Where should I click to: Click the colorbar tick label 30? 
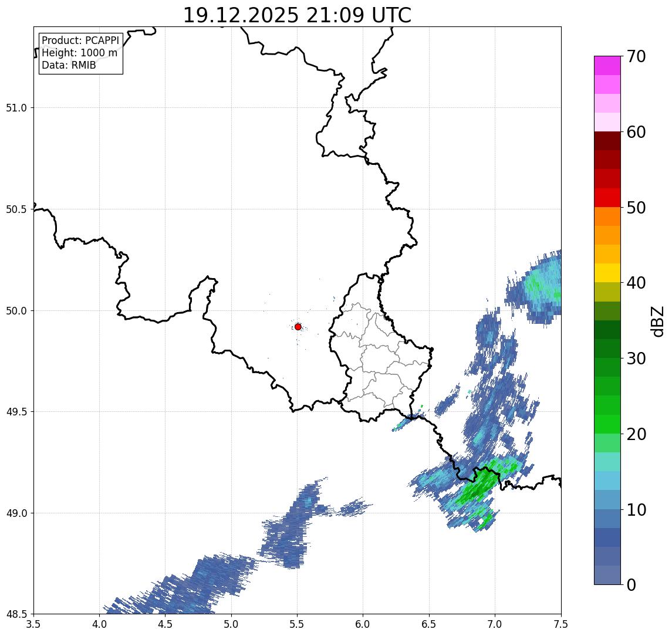tap(636, 358)
